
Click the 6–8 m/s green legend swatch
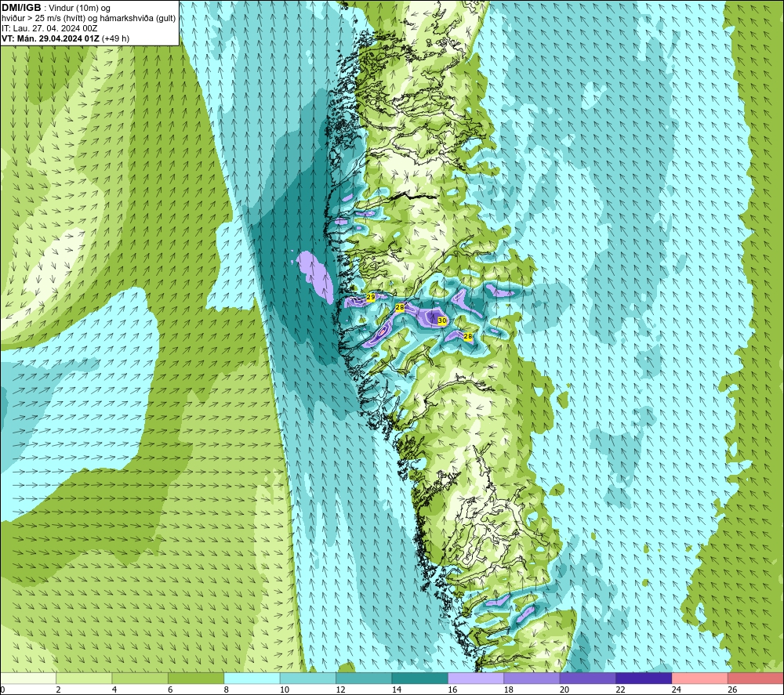pyautogui.click(x=196, y=678)
